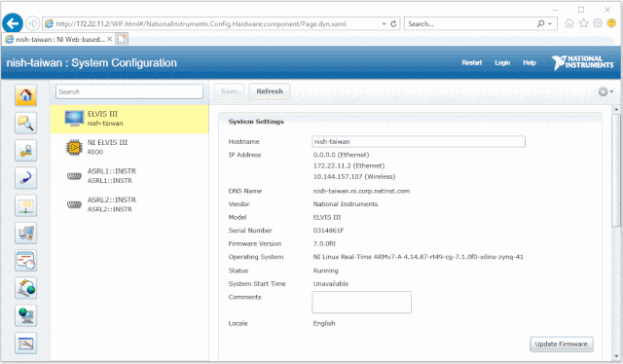Click the browser refresh icon in address bar
This screenshot has height=364, width=623.
tap(393, 23)
